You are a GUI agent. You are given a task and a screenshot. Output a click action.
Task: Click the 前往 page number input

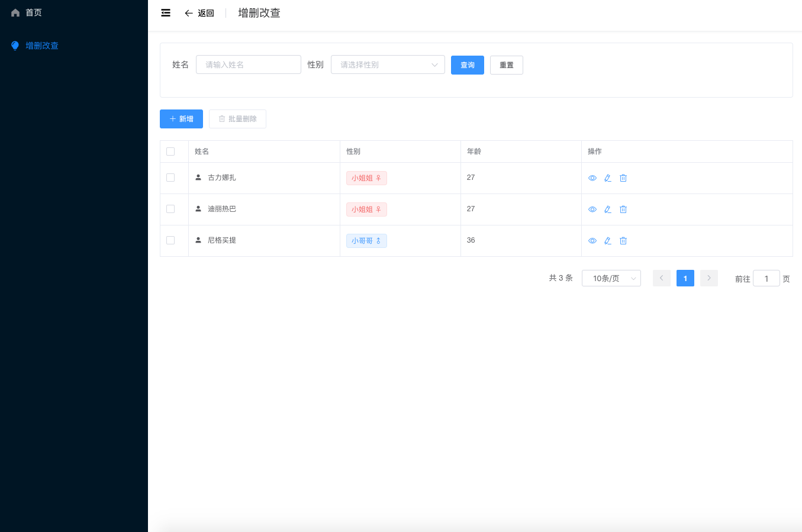point(766,278)
